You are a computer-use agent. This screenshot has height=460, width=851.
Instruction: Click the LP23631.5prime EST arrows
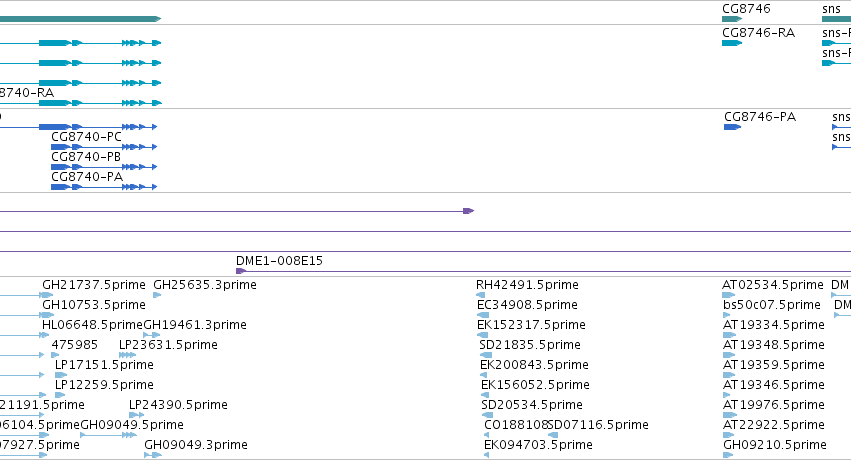coord(128,355)
